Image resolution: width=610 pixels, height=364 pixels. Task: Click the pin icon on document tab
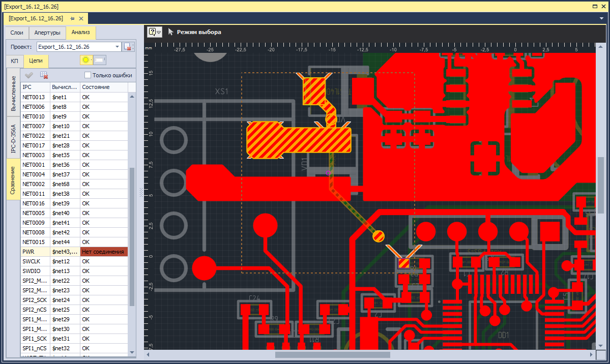coord(72,18)
